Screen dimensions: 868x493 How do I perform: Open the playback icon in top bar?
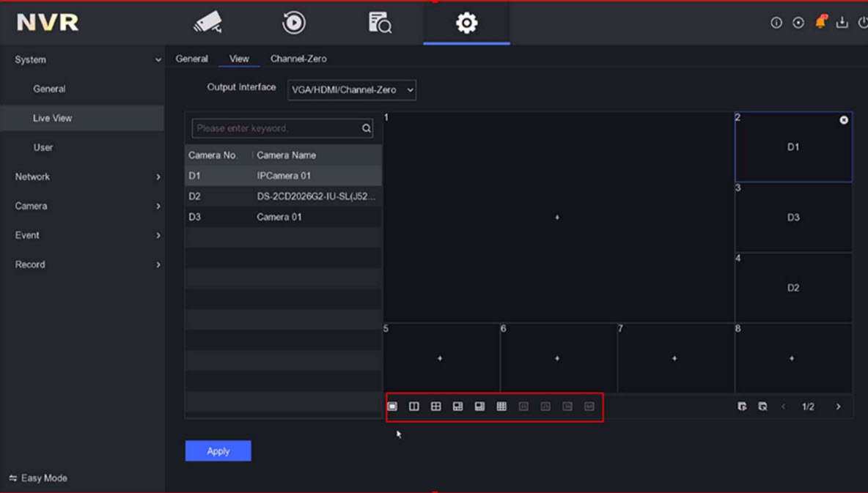coord(294,23)
